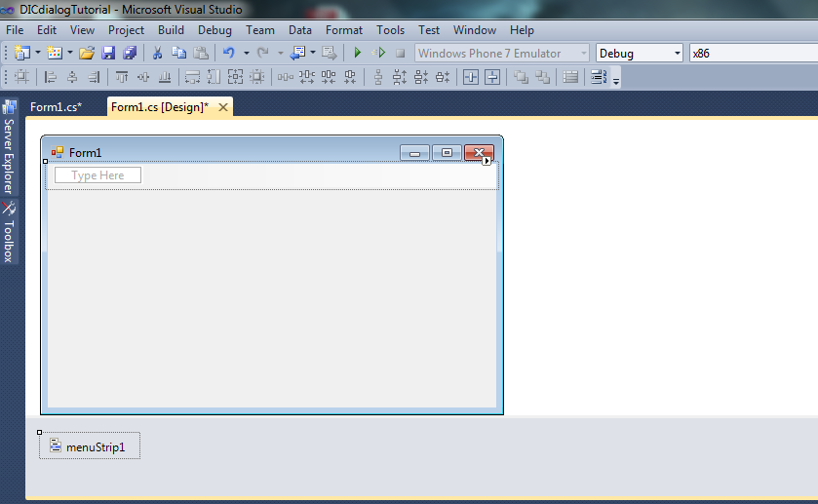Click the New Project toolbar icon

click(x=22, y=53)
